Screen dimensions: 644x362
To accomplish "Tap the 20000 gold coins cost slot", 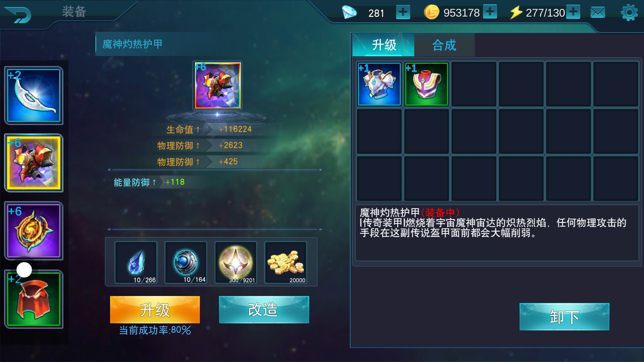I will tap(285, 262).
